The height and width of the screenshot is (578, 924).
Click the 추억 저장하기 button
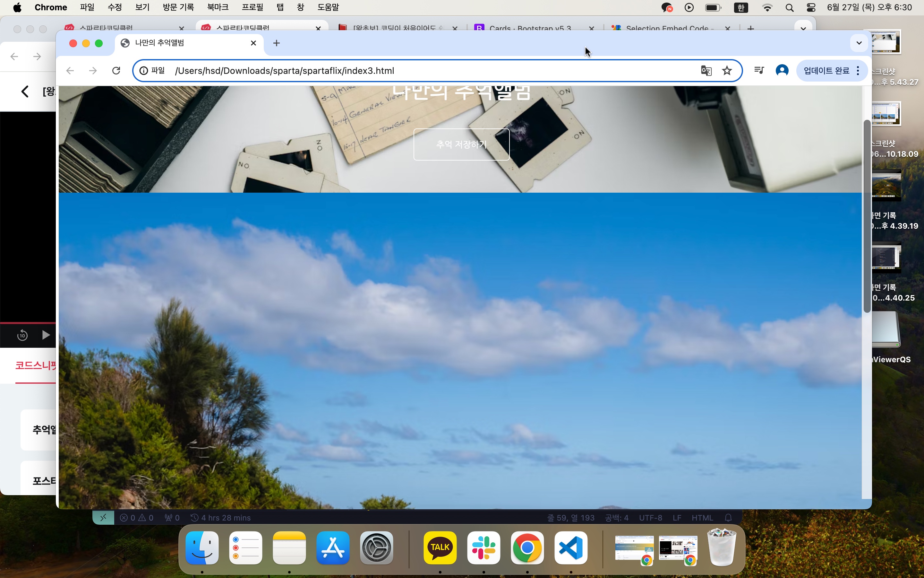[461, 144]
